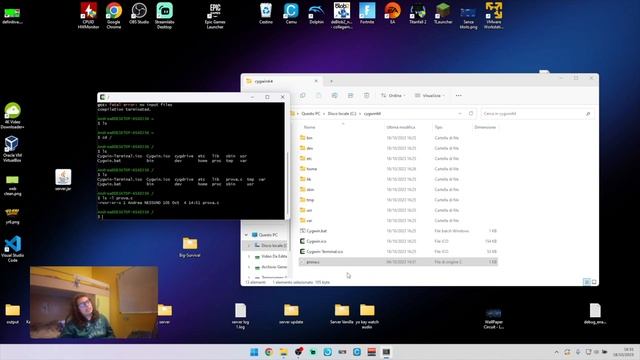
Task: Refresh the Explorer folder view
Action: tap(471, 113)
